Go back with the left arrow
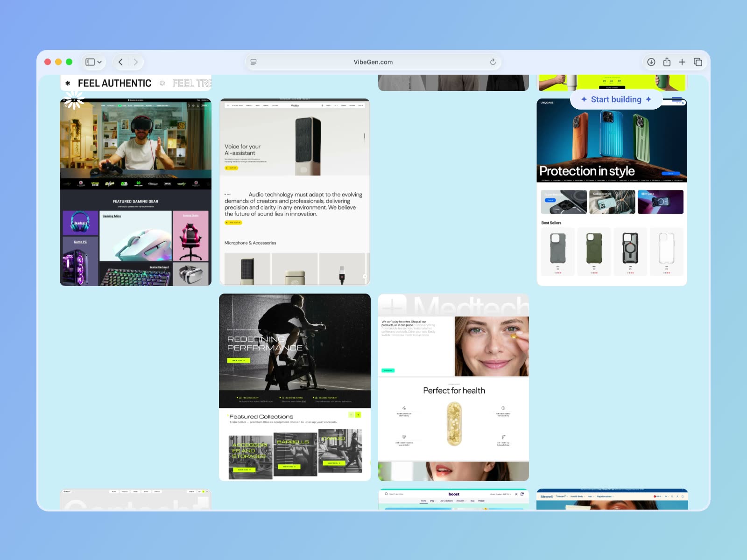 (x=120, y=62)
